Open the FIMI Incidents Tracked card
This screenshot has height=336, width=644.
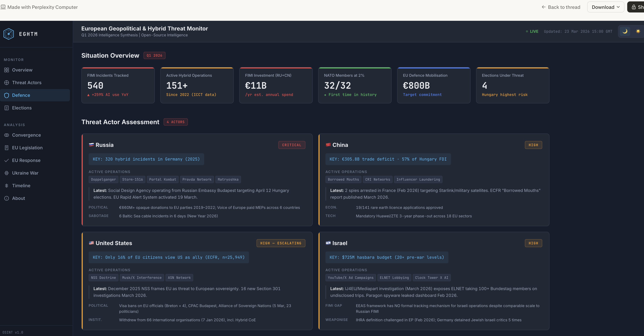(x=118, y=85)
